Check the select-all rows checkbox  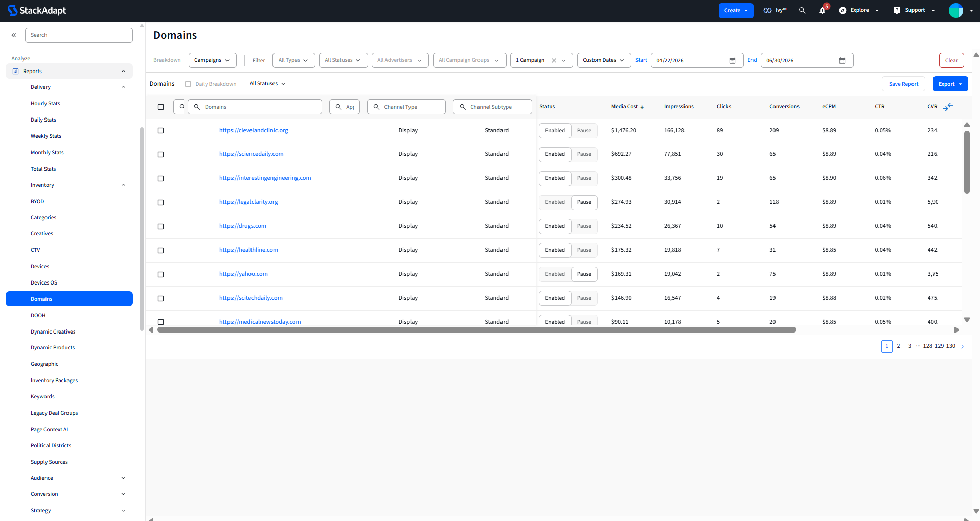pyautogui.click(x=161, y=107)
